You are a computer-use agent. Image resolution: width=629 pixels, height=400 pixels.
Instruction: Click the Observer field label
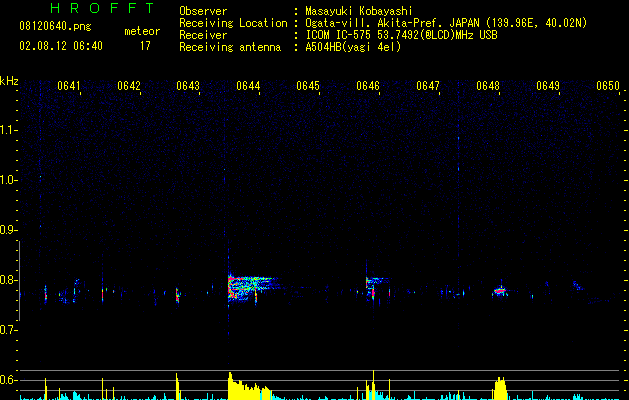point(203,11)
